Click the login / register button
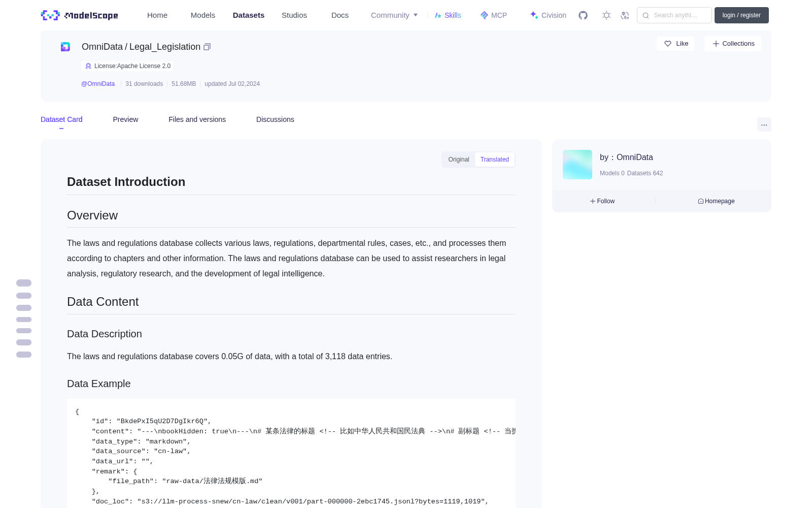Screen dimensions: 812x508 (741, 15)
